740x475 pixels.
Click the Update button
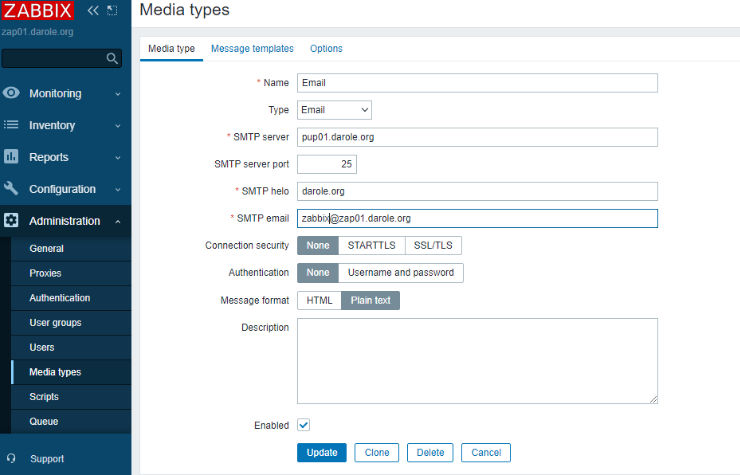point(322,452)
